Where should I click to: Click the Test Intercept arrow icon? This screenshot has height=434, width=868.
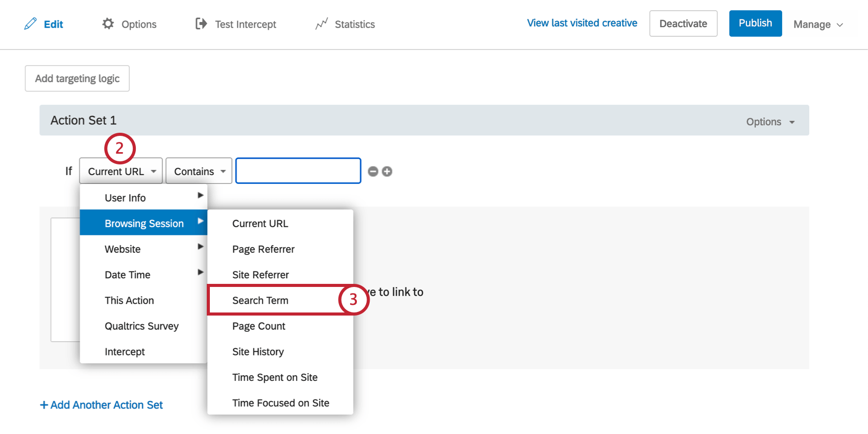(201, 23)
